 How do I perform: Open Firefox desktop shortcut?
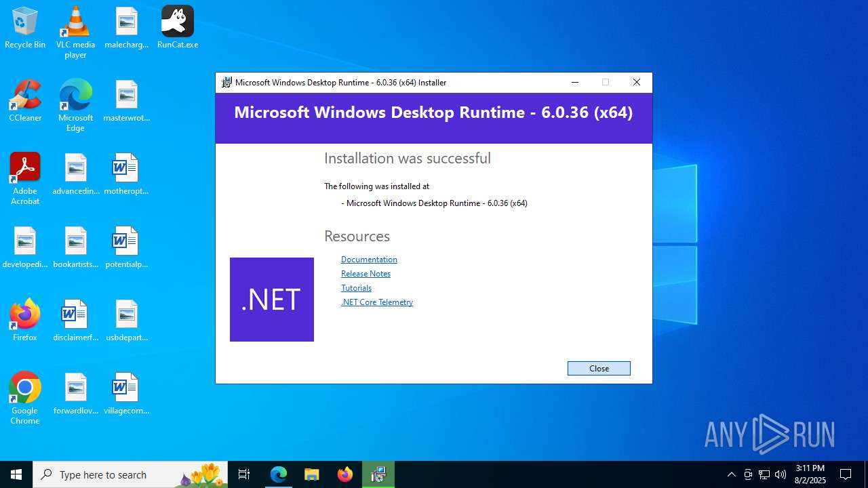tap(25, 321)
